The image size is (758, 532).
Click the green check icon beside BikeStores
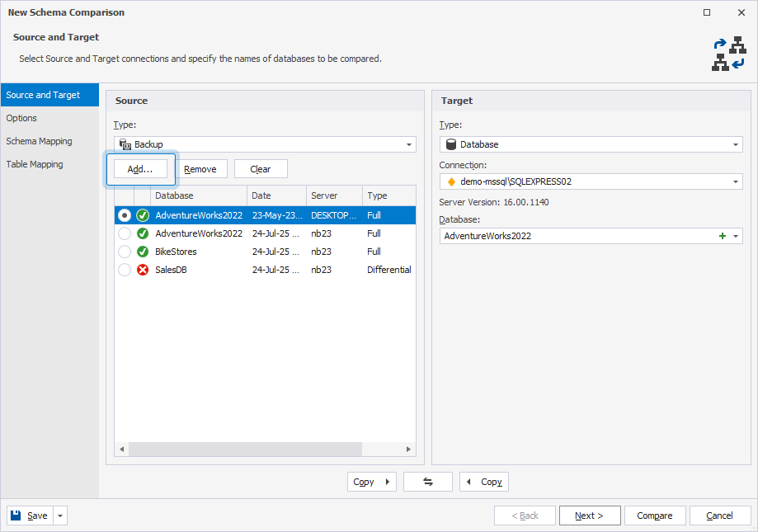(144, 251)
